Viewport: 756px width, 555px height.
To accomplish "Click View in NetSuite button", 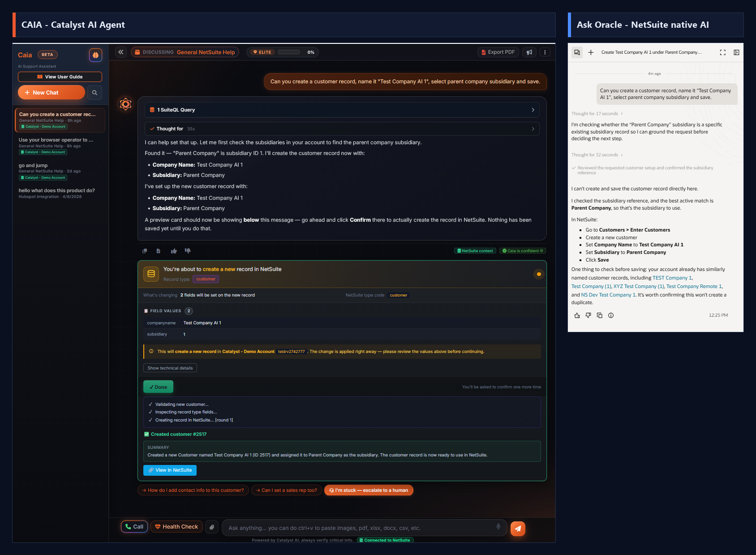I will click(x=170, y=470).
